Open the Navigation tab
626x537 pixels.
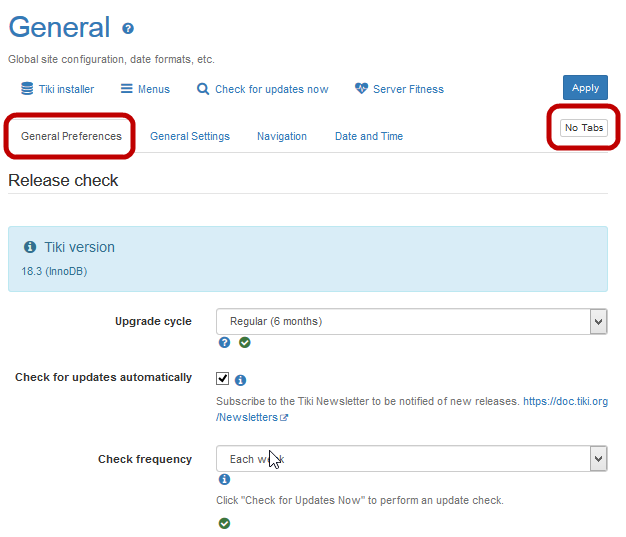[x=282, y=136]
